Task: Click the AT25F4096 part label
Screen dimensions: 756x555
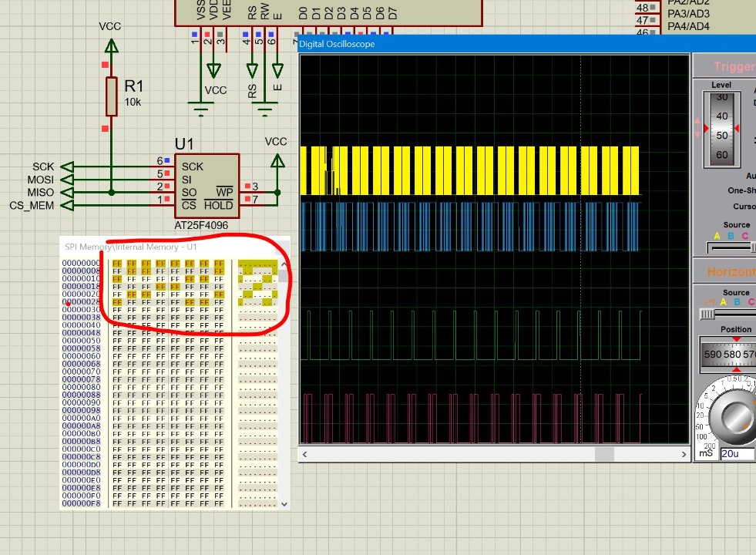Action: 201,225
